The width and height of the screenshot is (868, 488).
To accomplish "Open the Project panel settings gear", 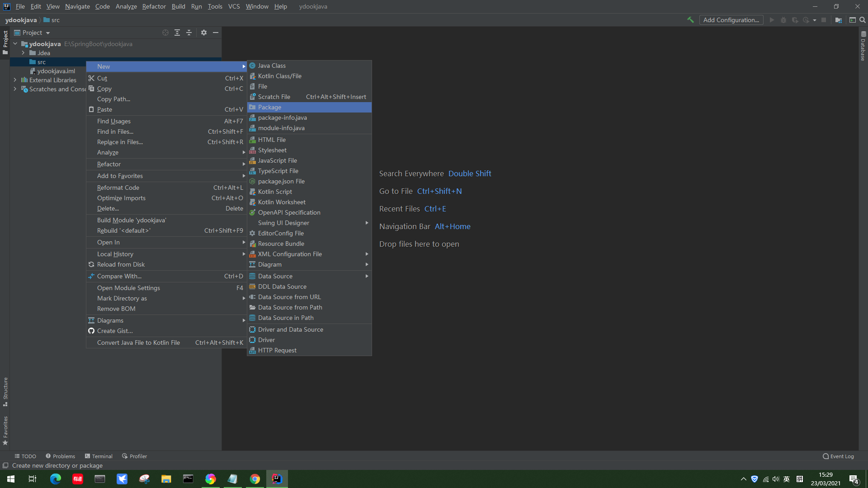I will click(204, 33).
